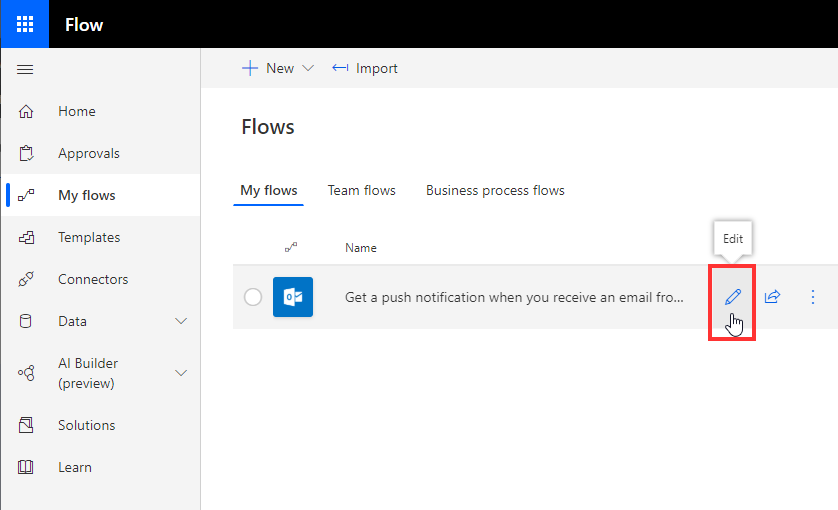Click the Data label in the sidebar
This screenshot has width=838, height=510.
72,321
